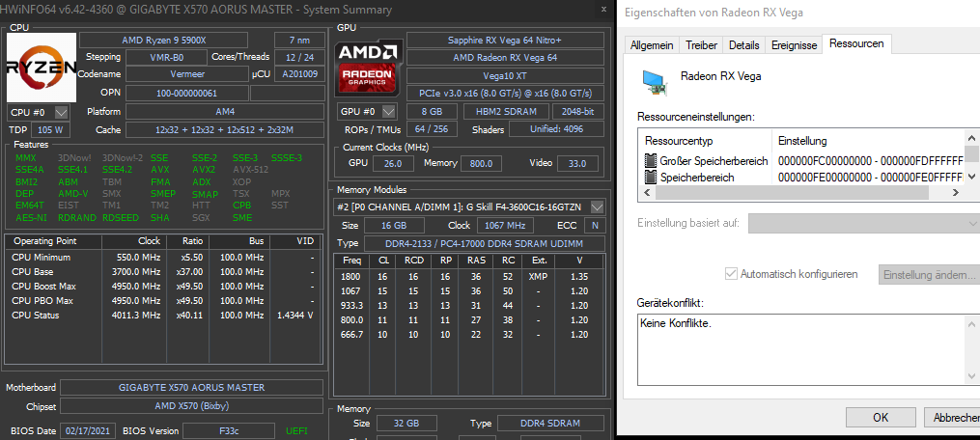This screenshot has width=980, height=440.
Task: Click the Cores/Threads value 12 / 24
Action: (299, 57)
